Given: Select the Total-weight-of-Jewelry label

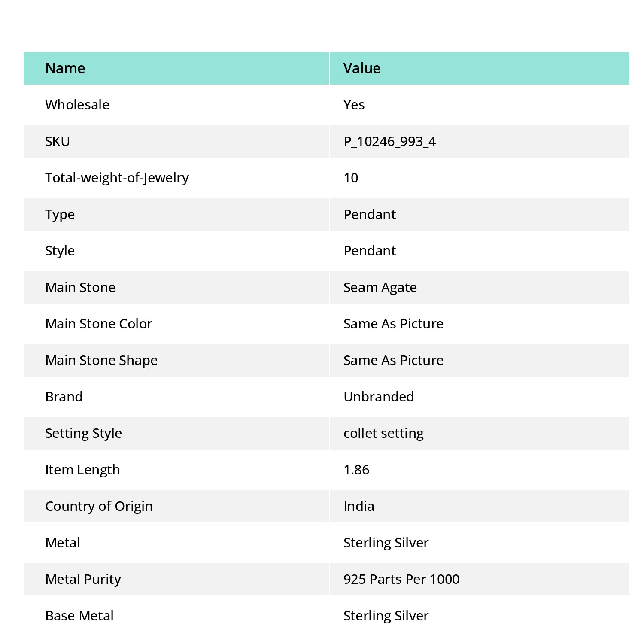Looking at the screenshot, I should click(x=117, y=178).
